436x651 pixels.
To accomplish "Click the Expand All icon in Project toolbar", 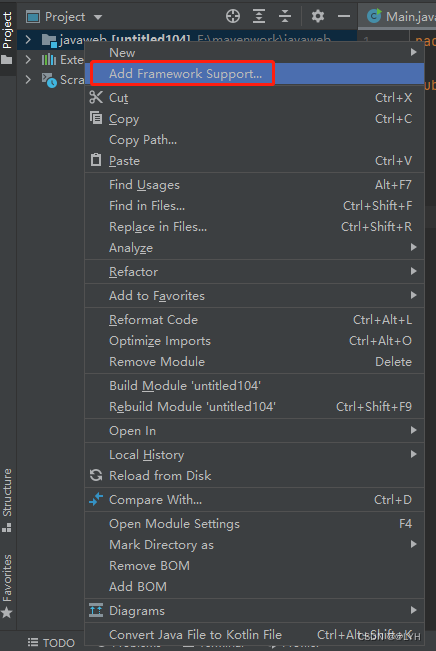I will coord(259,17).
